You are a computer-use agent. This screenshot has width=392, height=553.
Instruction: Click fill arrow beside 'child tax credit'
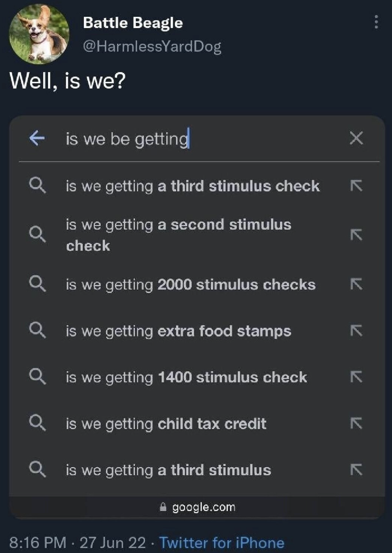click(356, 423)
